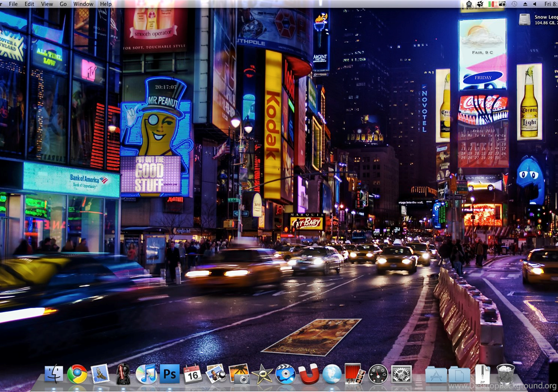
Task: Click the blue globe dock icon
Action: point(332,374)
